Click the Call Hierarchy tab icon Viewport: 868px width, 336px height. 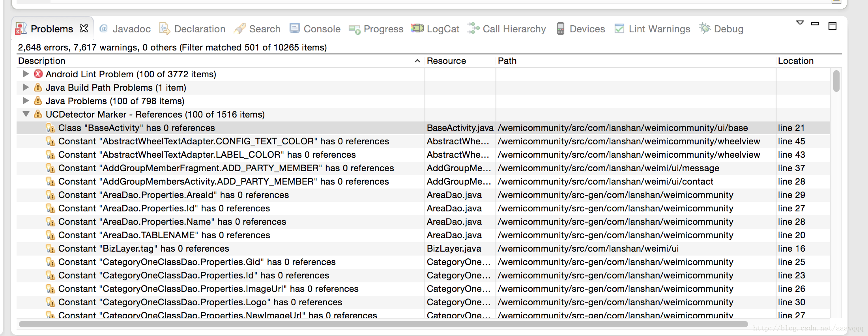(x=473, y=28)
